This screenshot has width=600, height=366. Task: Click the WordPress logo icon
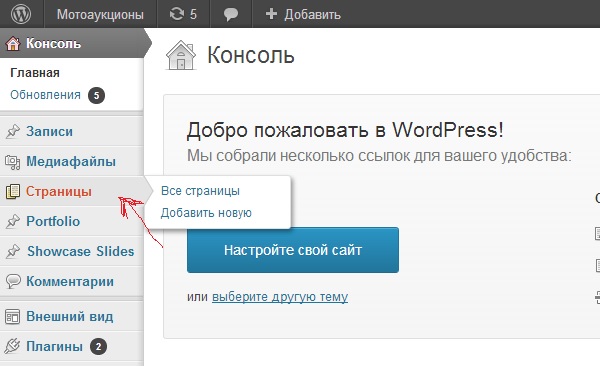tap(21, 14)
